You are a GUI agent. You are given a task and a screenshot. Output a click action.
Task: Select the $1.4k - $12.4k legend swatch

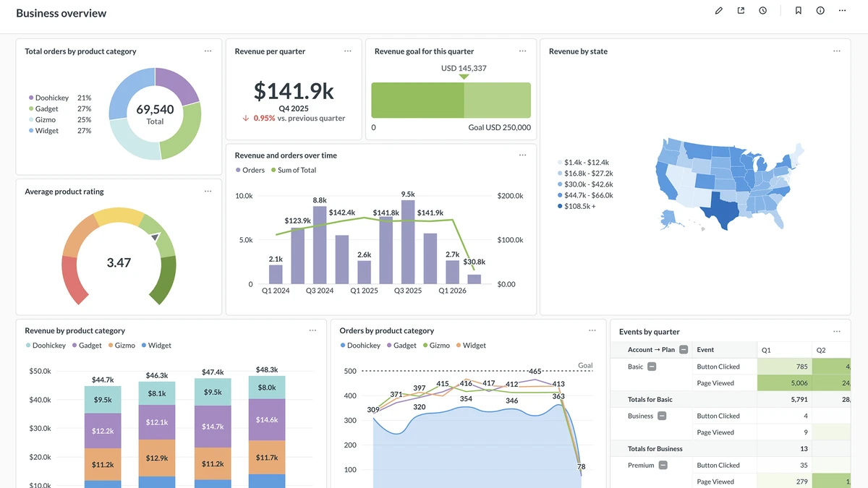[x=561, y=163]
